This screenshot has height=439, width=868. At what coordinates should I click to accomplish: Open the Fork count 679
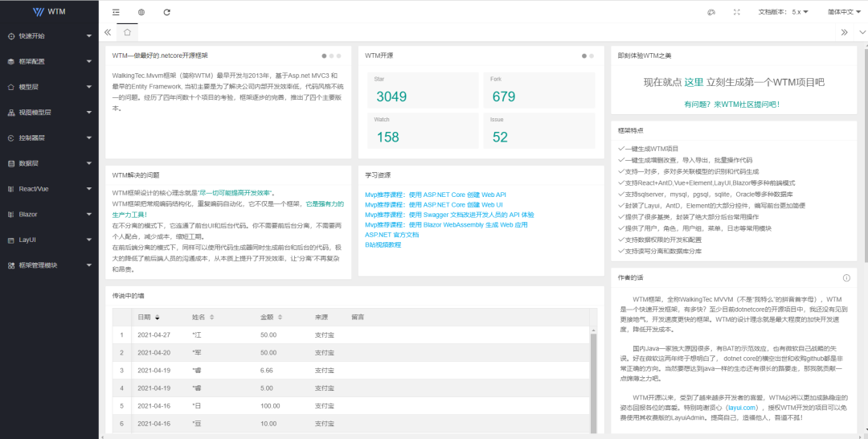[504, 96]
